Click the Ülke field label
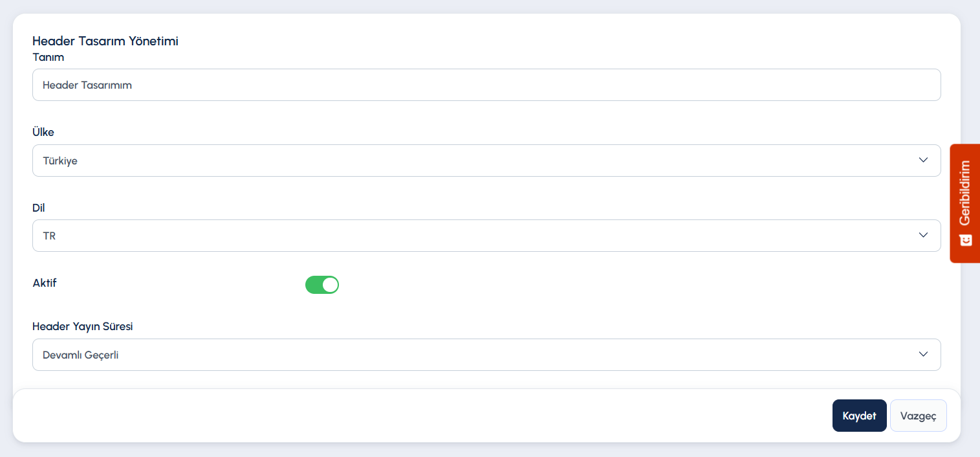Image resolution: width=980 pixels, height=457 pixels. click(43, 132)
